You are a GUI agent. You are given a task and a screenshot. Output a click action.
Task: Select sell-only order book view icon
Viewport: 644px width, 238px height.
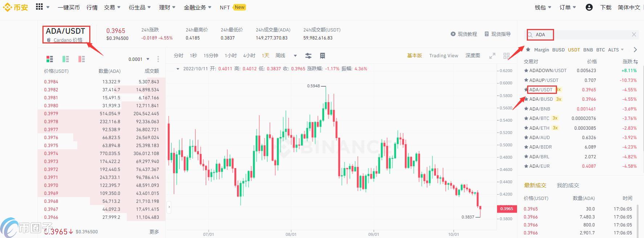tap(82, 59)
